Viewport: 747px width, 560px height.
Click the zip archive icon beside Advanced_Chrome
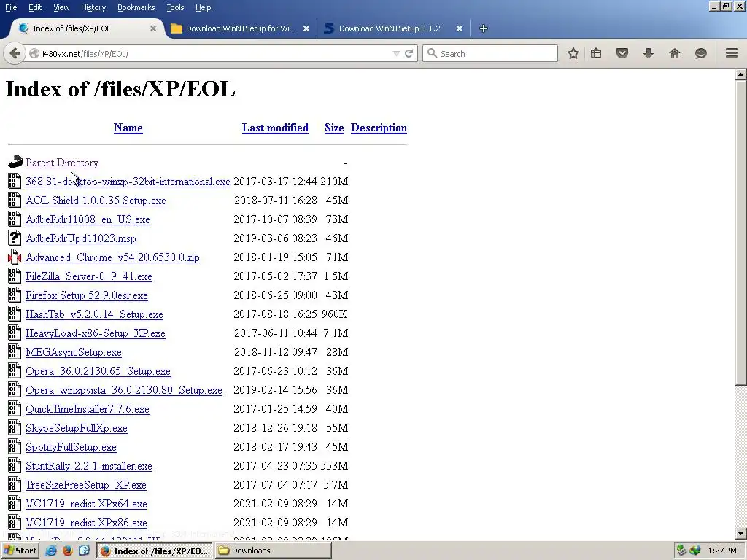click(x=15, y=257)
